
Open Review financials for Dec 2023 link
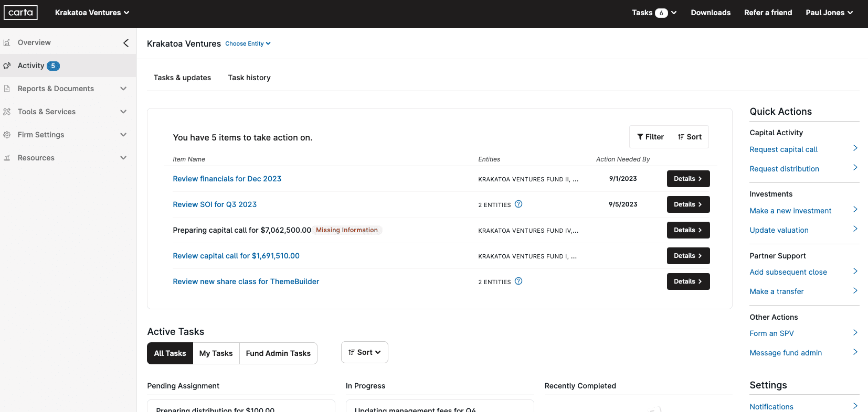point(227,179)
